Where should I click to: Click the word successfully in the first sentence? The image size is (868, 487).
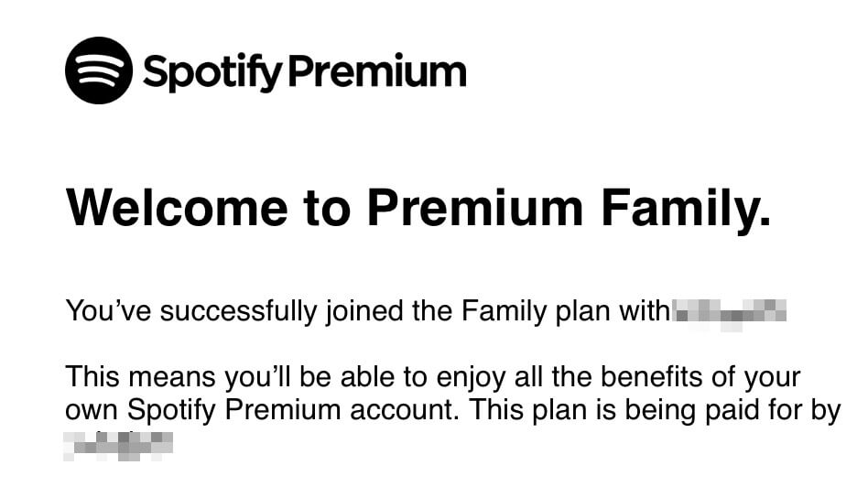tap(239, 311)
